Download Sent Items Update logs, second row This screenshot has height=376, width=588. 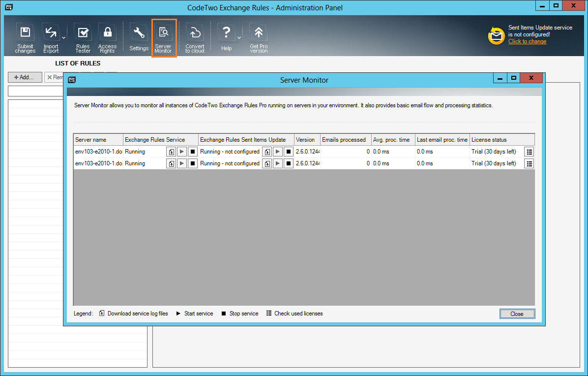(267, 163)
